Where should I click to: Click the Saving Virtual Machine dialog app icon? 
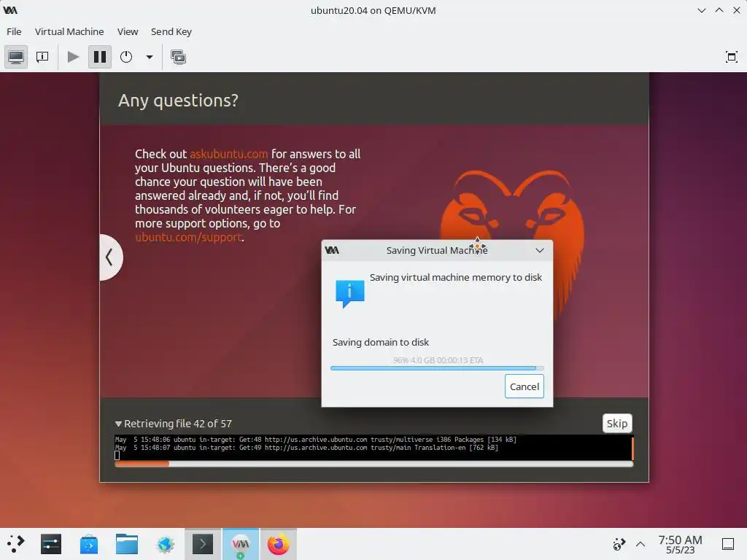[332, 251]
